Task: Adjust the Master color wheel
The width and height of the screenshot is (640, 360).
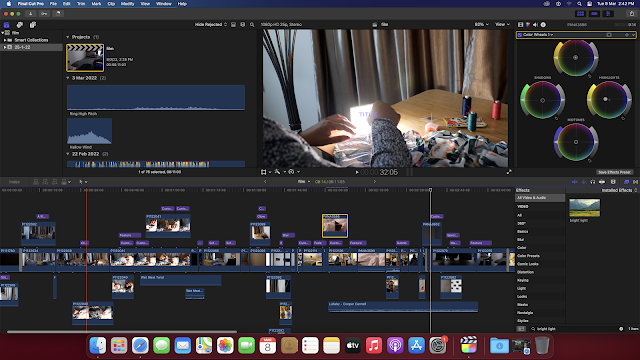Action: click(576, 58)
